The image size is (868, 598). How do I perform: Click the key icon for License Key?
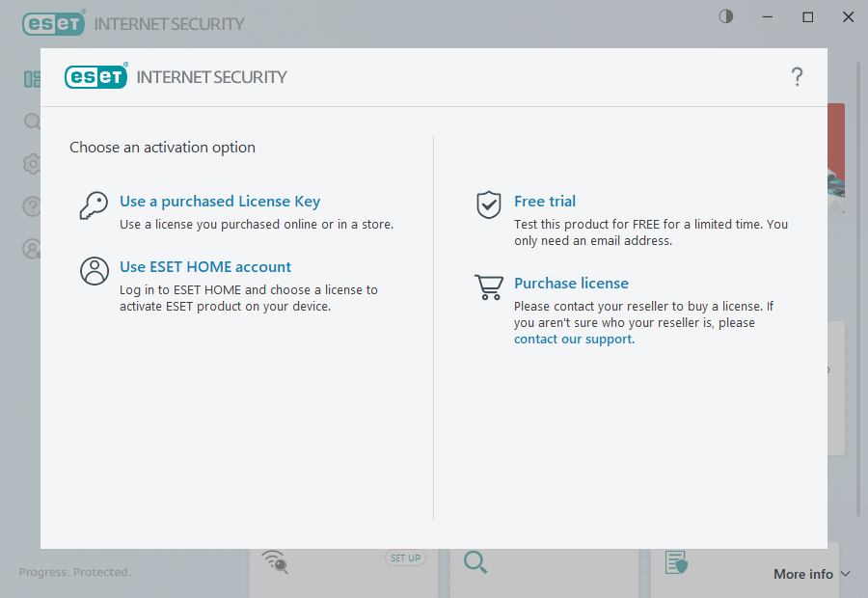point(94,205)
